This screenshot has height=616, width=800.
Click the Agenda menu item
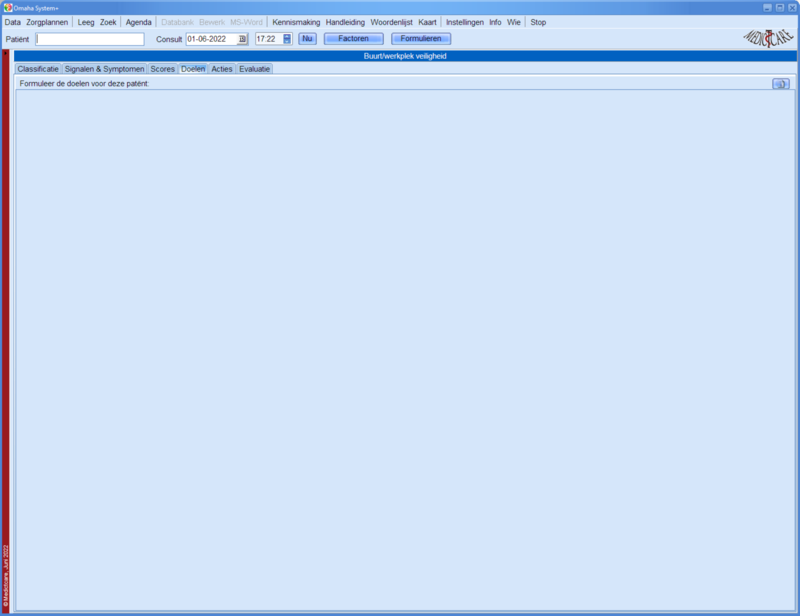coord(139,22)
